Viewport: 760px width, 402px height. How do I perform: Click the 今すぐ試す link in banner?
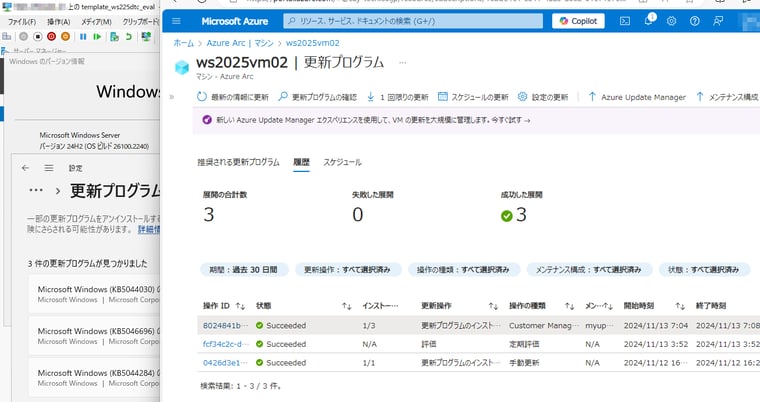510,120
